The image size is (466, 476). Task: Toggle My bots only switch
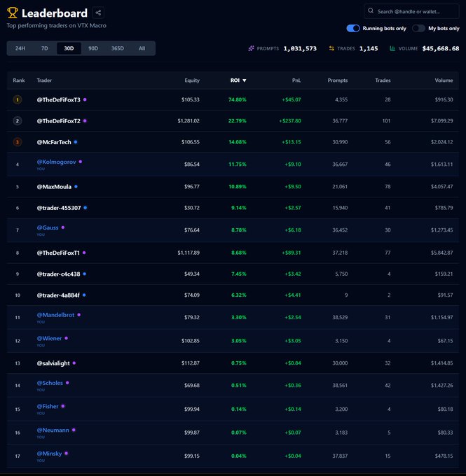[x=418, y=28]
